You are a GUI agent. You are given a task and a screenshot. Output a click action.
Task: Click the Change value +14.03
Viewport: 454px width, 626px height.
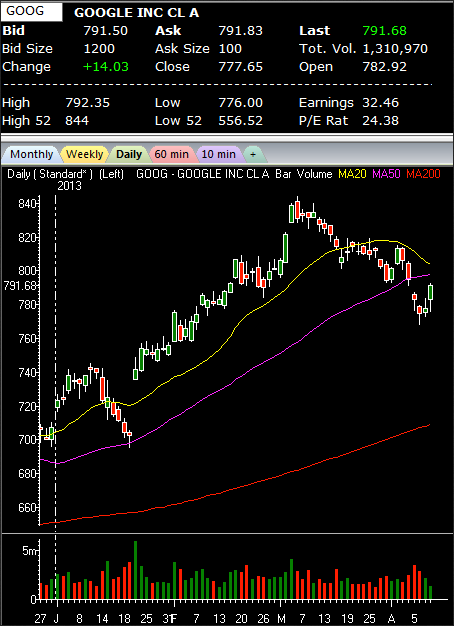point(106,67)
